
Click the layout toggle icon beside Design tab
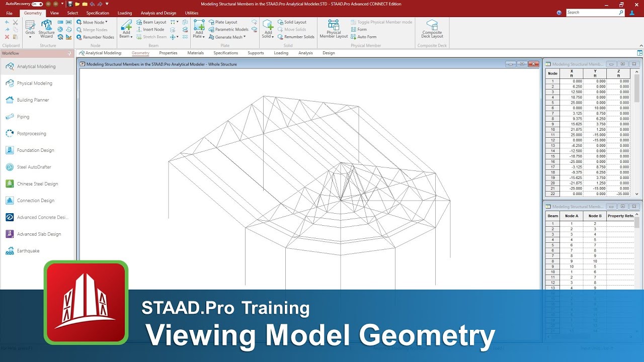click(x=639, y=53)
